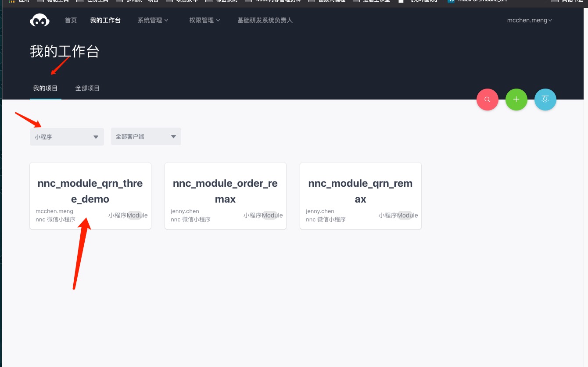The height and width of the screenshot is (367, 588).
Task: Click the Module tag on nnc_module_qrn_three_demo card
Action: 137,215
